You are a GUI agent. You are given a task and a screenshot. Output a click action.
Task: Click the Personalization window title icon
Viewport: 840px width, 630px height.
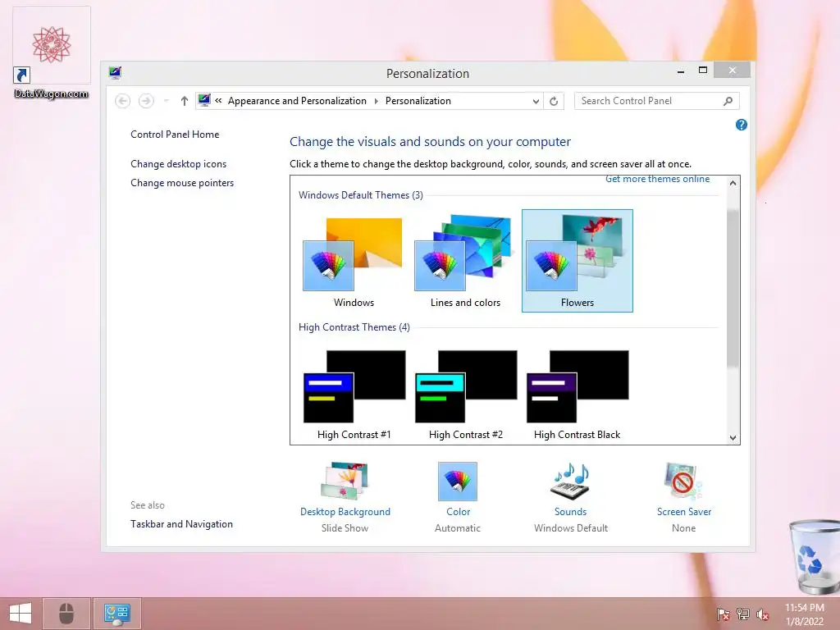click(x=115, y=73)
